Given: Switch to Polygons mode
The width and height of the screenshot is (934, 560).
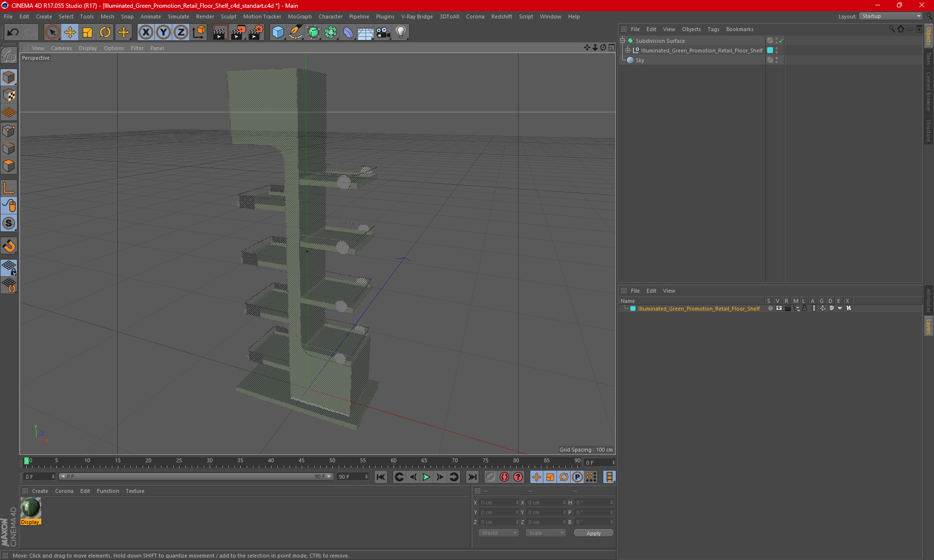Looking at the screenshot, I should (9, 166).
